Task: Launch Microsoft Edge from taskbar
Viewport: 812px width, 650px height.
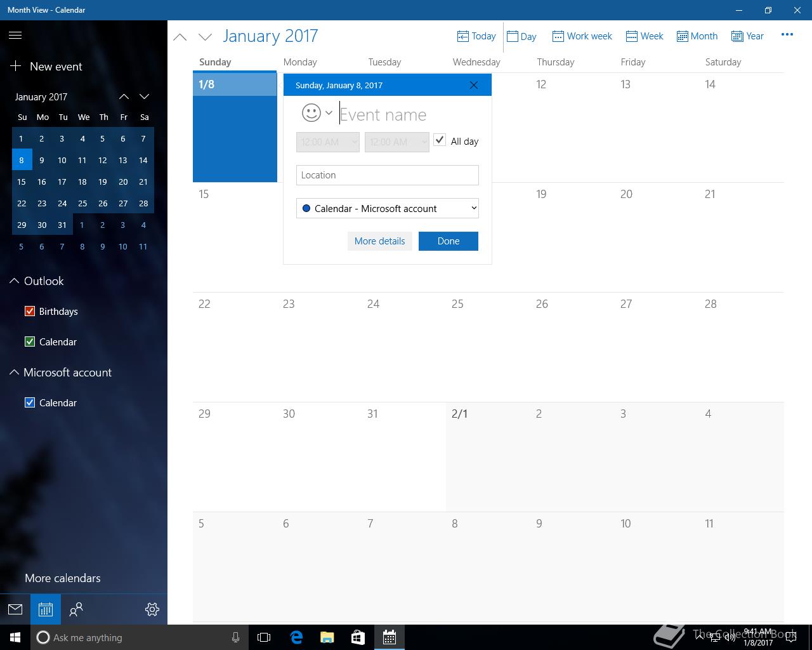Action: [x=296, y=637]
